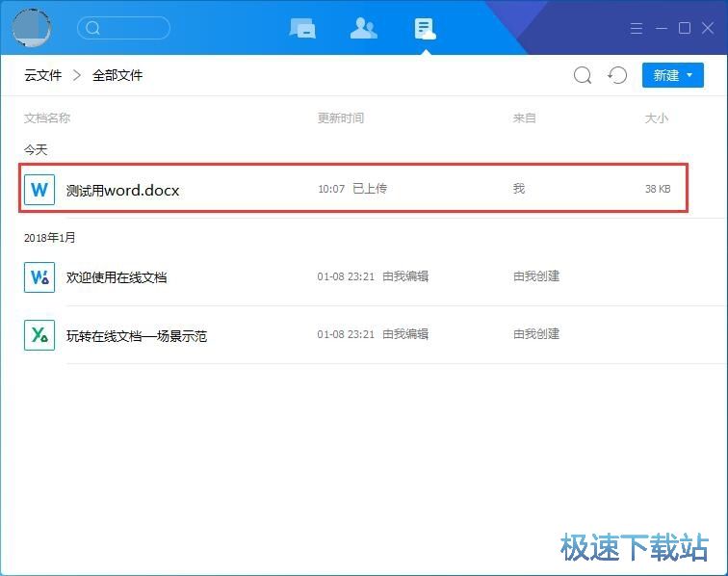Minimize the window

coord(662,28)
